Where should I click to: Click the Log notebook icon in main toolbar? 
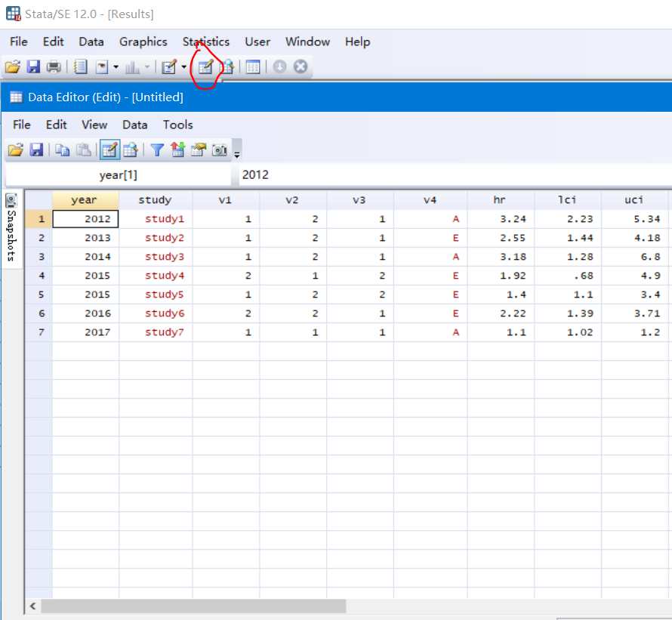[81, 67]
